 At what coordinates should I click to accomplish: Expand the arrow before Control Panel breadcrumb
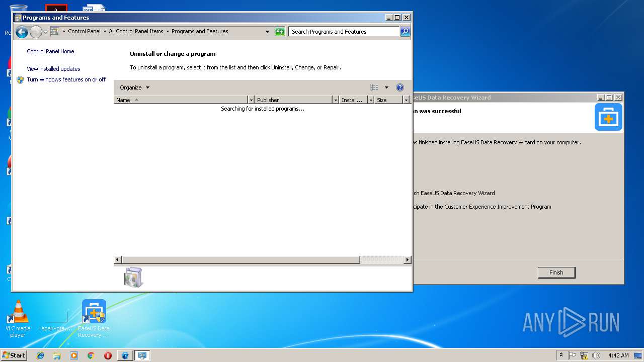pyautogui.click(x=64, y=31)
